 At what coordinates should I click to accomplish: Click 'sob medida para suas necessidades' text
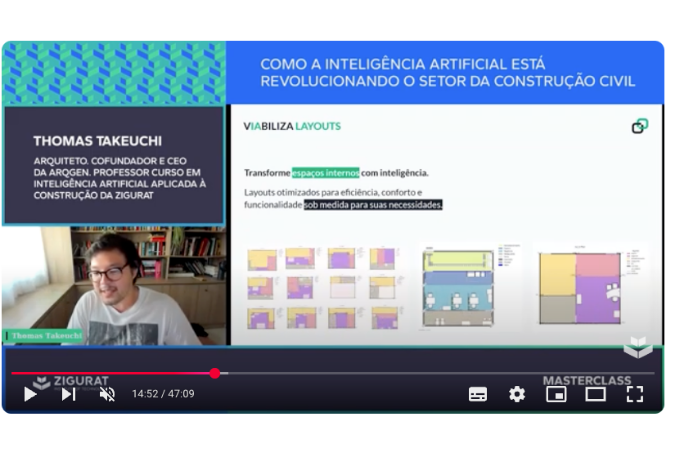coord(373,205)
